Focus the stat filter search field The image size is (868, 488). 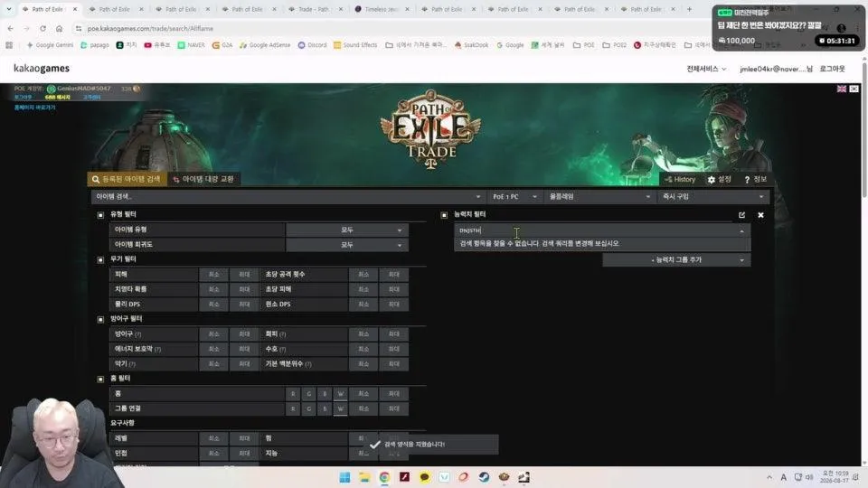click(x=597, y=230)
